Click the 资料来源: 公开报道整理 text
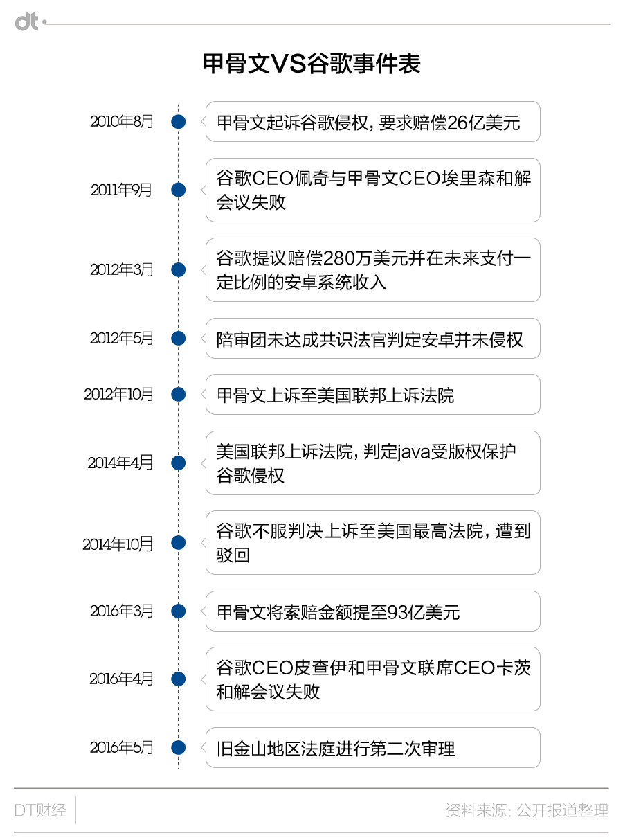This screenshot has height=840, width=623. (527, 810)
